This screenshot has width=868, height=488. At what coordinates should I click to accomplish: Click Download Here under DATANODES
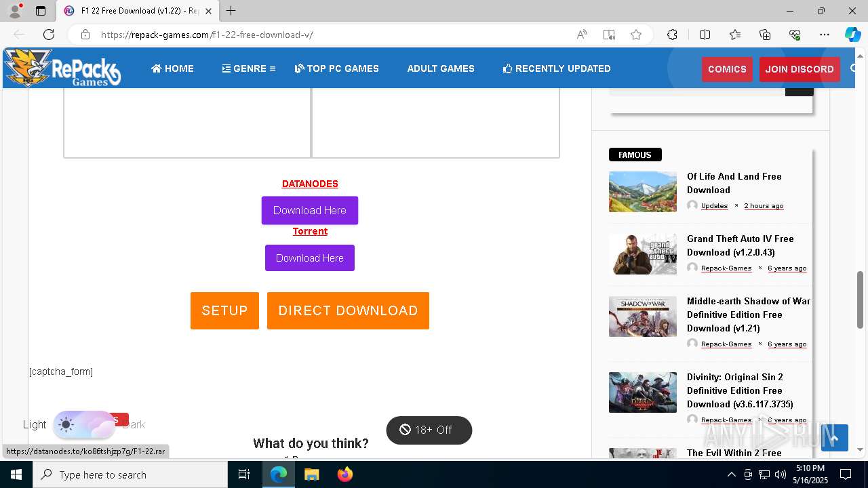(310, 210)
